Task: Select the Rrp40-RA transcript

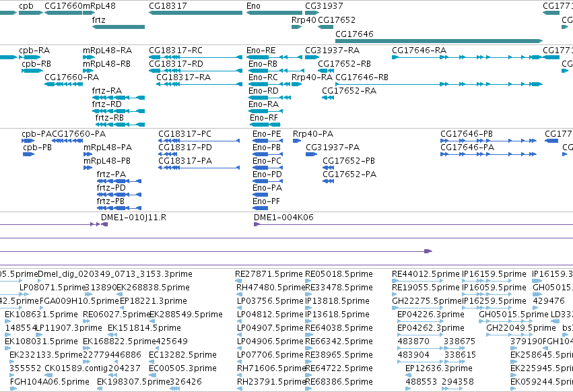Action: [x=296, y=84]
